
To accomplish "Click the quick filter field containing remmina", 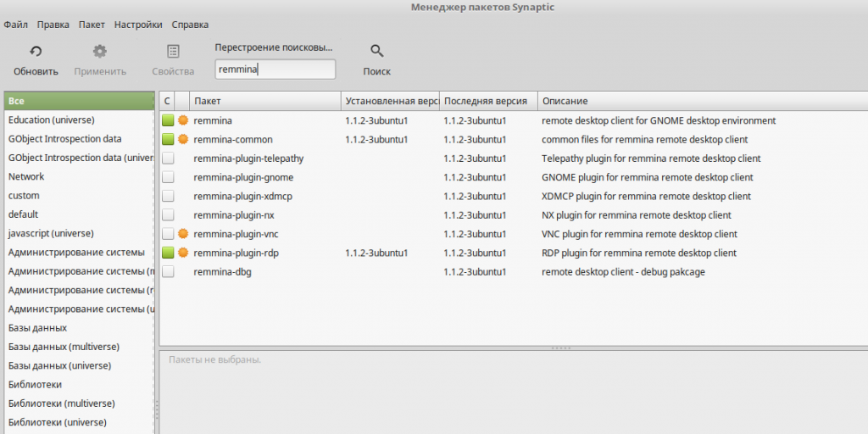I will click(275, 70).
